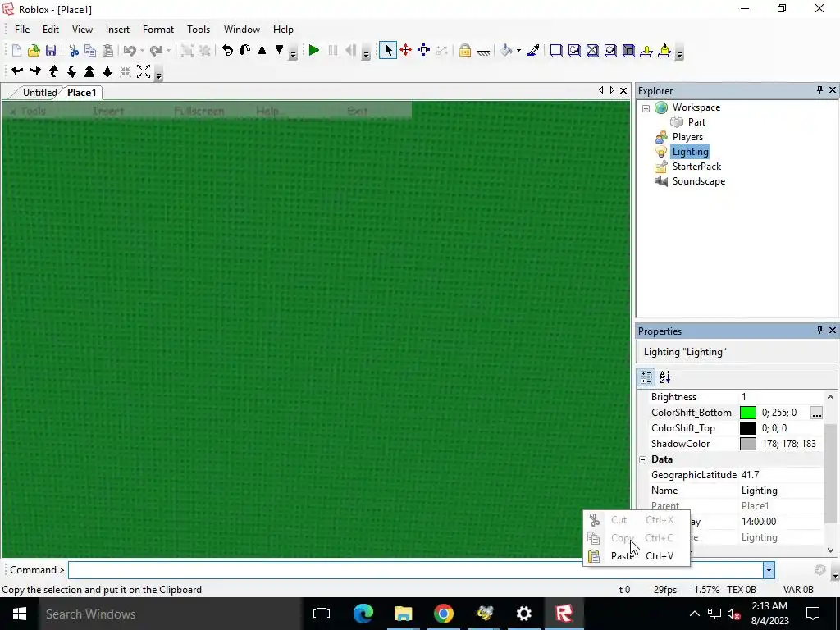
Task: Select the red Move tool
Action: (x=405, y=50)
